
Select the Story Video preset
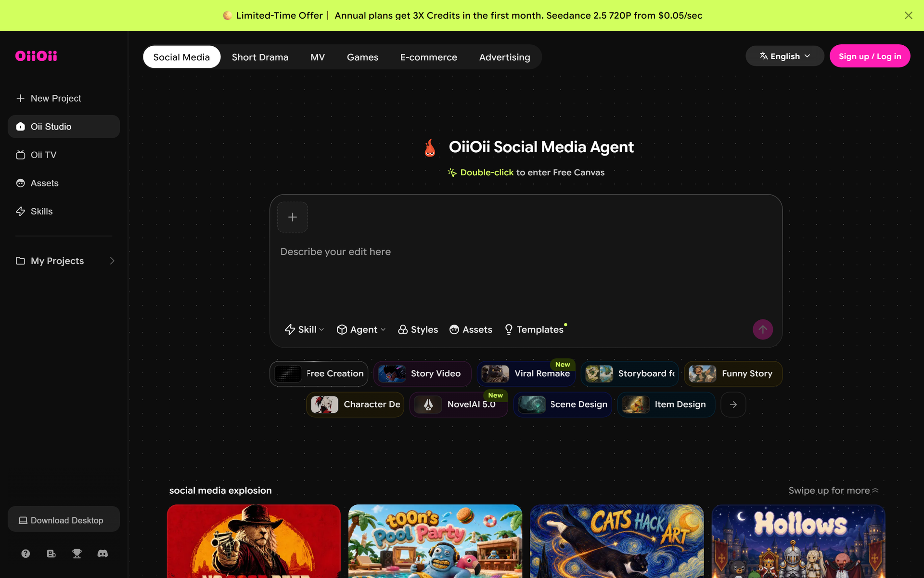pyautogui.click(x=422, y=374)
